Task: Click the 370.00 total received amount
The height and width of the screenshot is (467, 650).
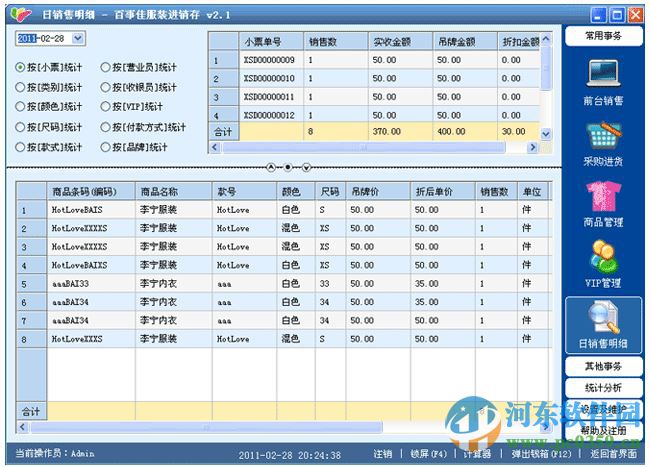Action: click(386, 131)
